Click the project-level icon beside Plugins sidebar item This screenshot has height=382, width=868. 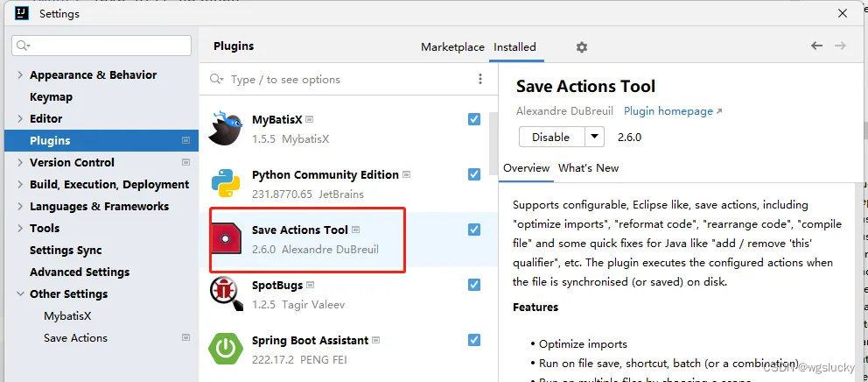[x=186, y=141]
